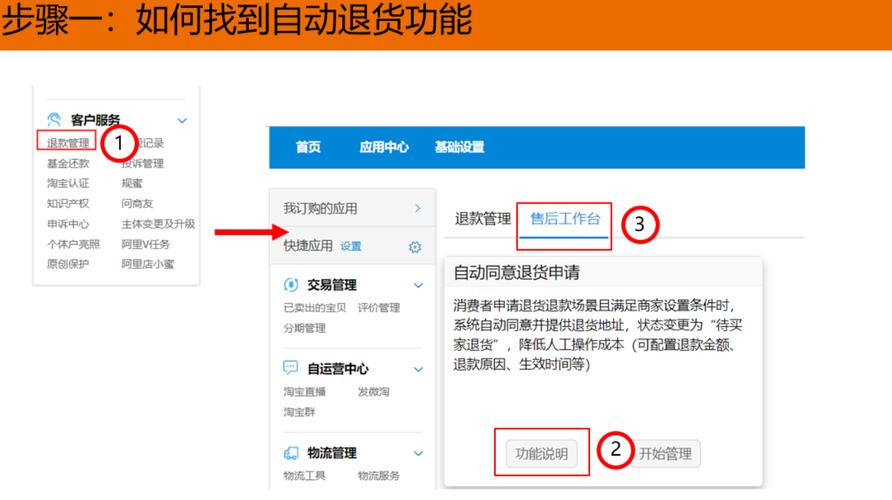
Task: Click the 交易管理 section icon
Action: click(x=291, y=284)
